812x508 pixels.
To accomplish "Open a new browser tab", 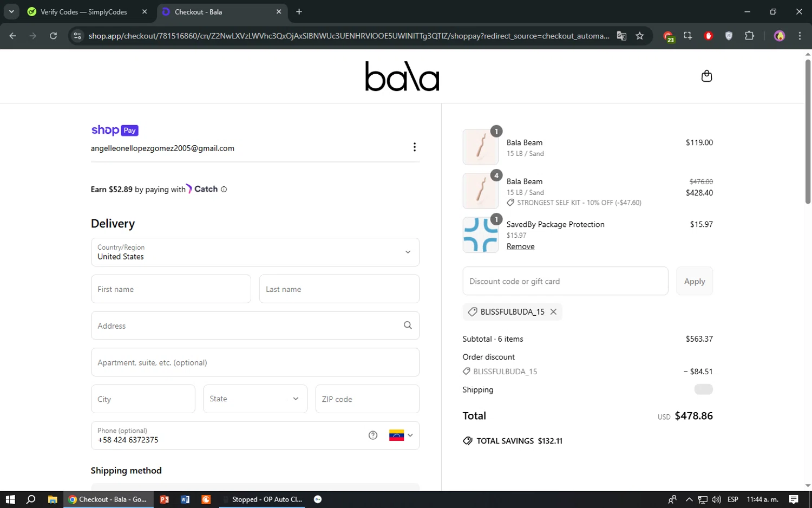I will pos(299,11).
